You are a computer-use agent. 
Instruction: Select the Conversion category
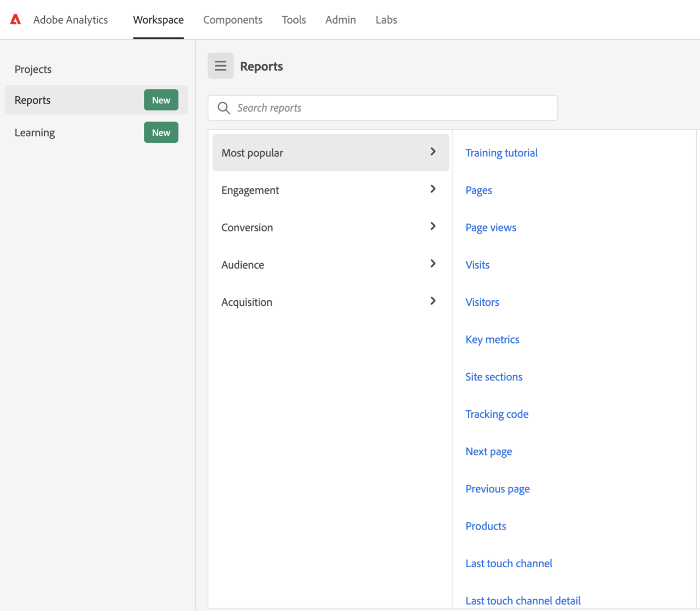331,227
